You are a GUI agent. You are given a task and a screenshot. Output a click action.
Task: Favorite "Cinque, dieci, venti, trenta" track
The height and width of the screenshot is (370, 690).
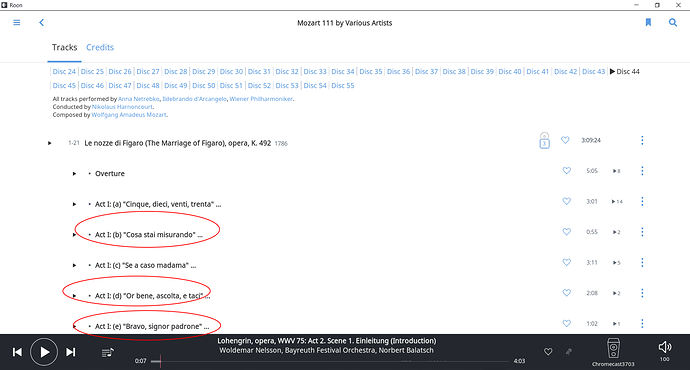coord(566,201)
